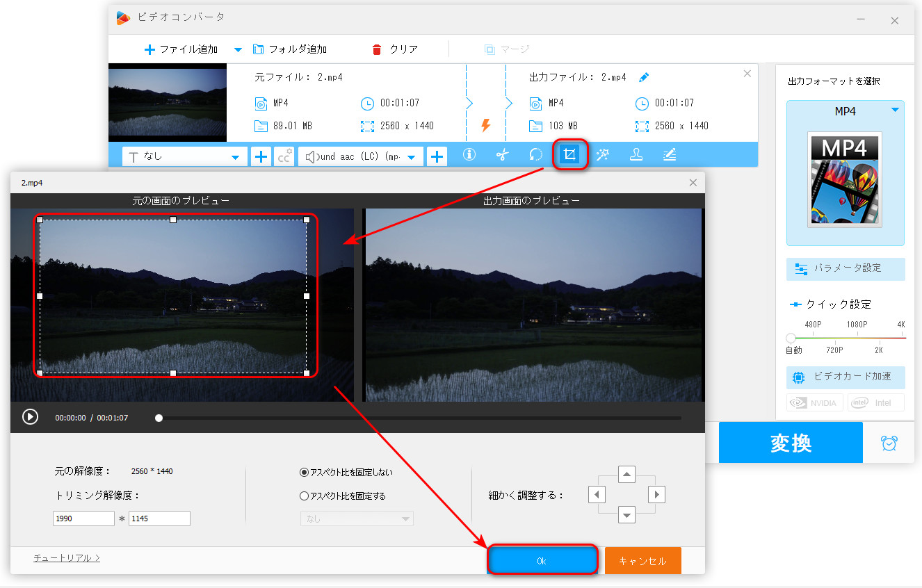Viewport: 922px width, 588px height.
Task: Add an audio track with plus button
Action: click(x=437, y=157)
